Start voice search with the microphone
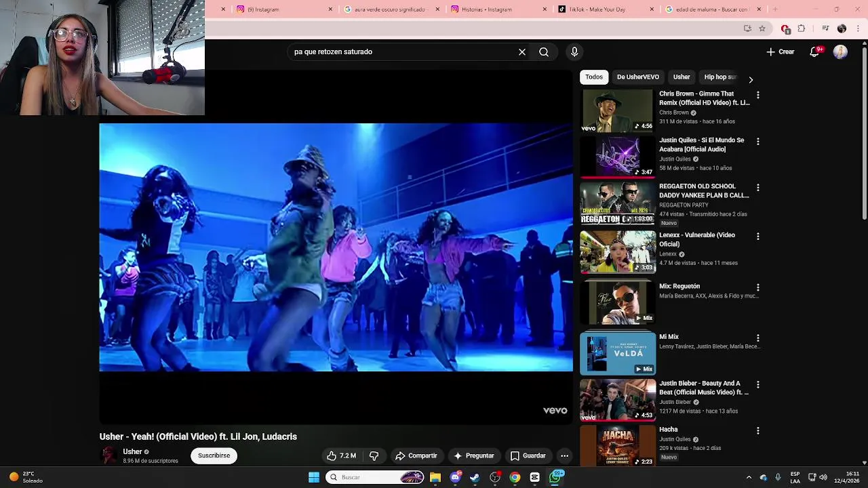The image size is (868, 488). click(x=574, y=52)
